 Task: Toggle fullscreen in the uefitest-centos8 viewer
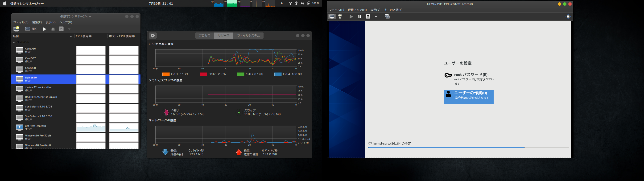[x=568, y=16]
